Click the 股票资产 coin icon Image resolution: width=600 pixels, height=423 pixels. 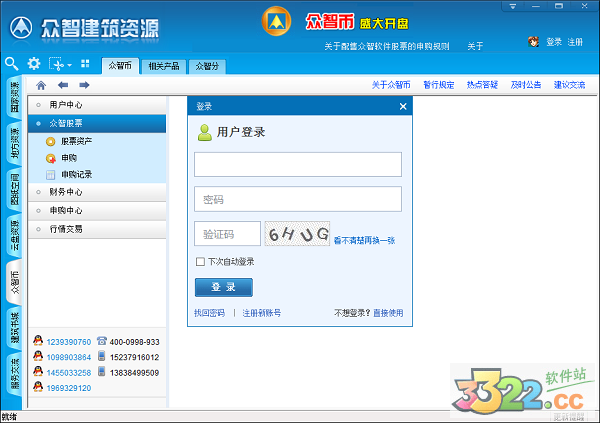coord(51,142)
